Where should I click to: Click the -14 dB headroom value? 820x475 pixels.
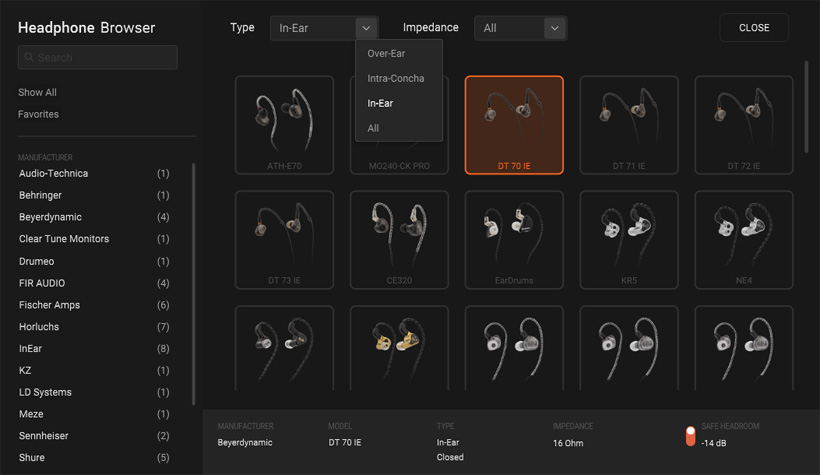[714, 443]
